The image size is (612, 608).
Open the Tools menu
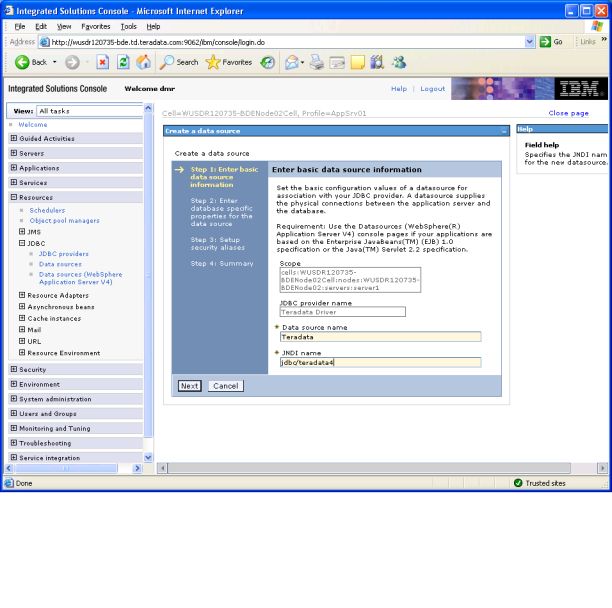pyautogui.click(x=128, y=27)
